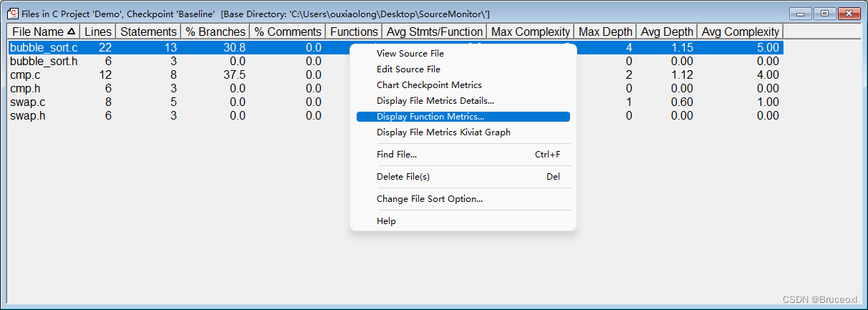
Task: Click the % Branches column header
Action: 216,32
